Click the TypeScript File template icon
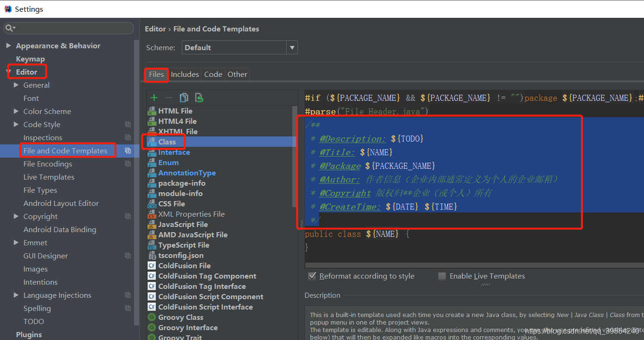 (152, 245)
